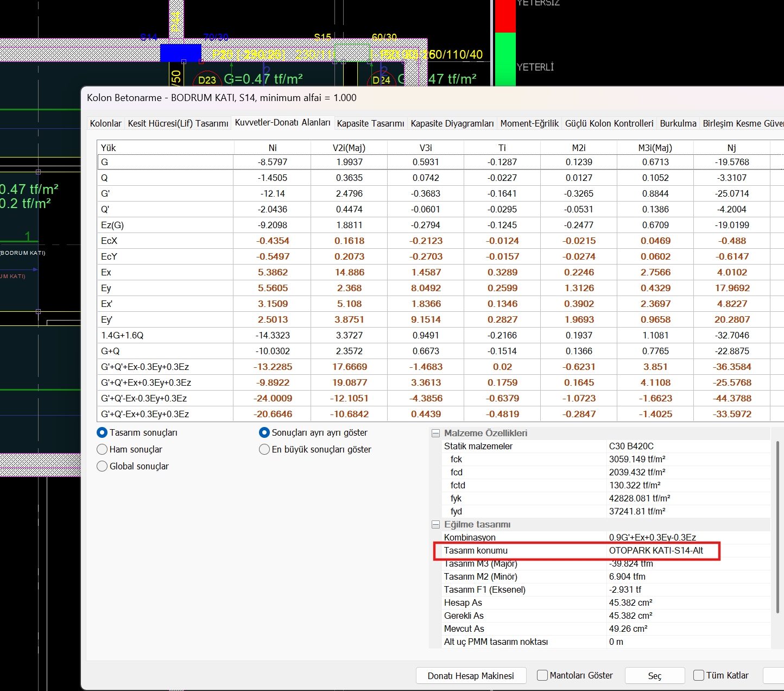Image resolution: width=784 pixels, height=691 pixels.
Task: Select the G load row
Action: [440, 162]
